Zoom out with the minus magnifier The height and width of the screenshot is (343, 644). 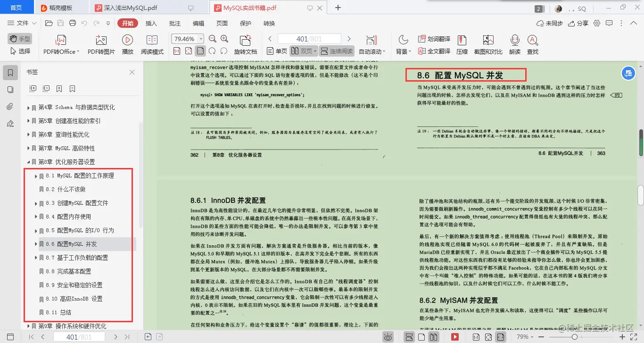point(212,39)
